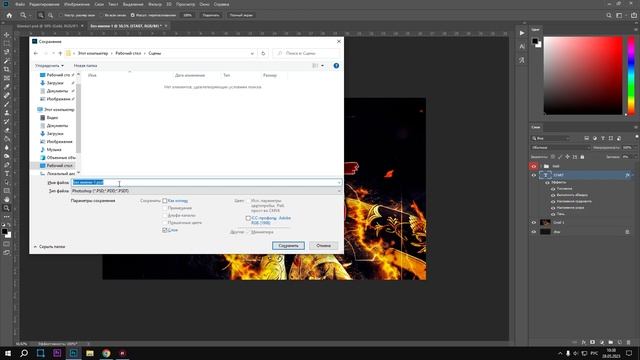Viewport: 640px width, 360px height.
Task: Click the Search icon in Photoshop top right
Action: [x=609, y=15]
